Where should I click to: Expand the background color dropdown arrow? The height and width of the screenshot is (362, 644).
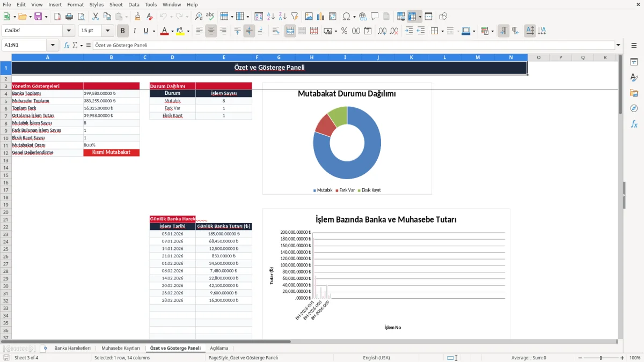(188, 31)
